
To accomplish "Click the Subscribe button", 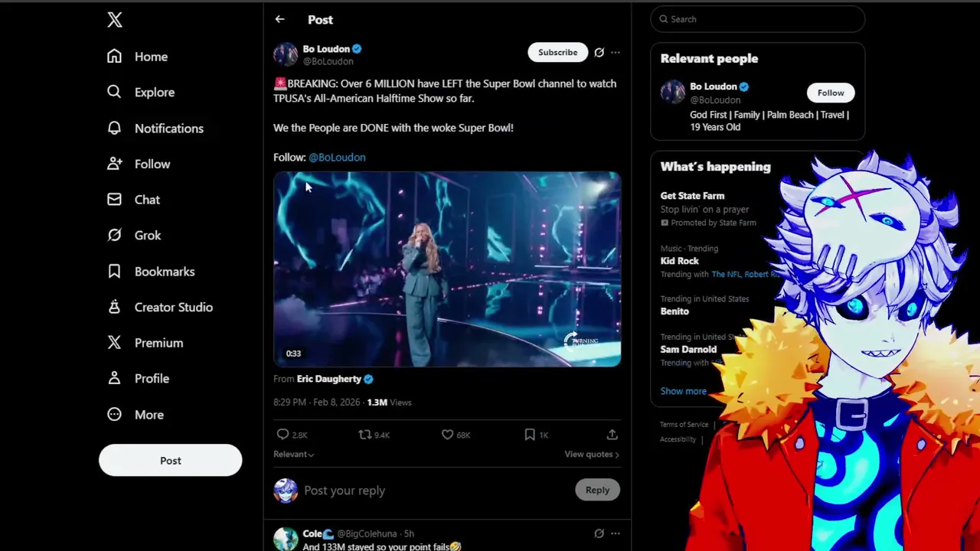I will pyautogui.click(x=557, y=52).
